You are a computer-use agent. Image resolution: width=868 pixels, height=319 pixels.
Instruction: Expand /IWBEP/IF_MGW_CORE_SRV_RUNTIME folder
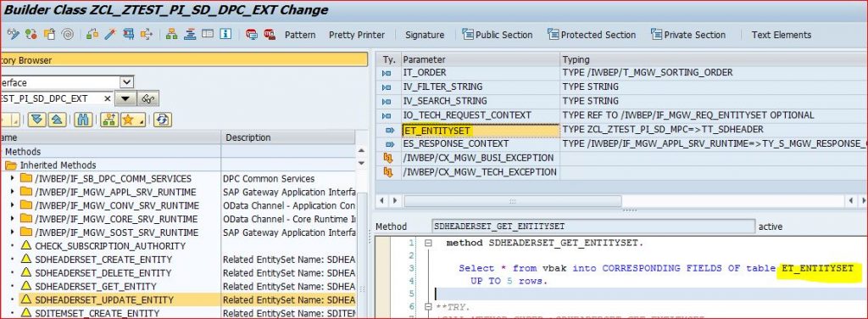point(13,219)
